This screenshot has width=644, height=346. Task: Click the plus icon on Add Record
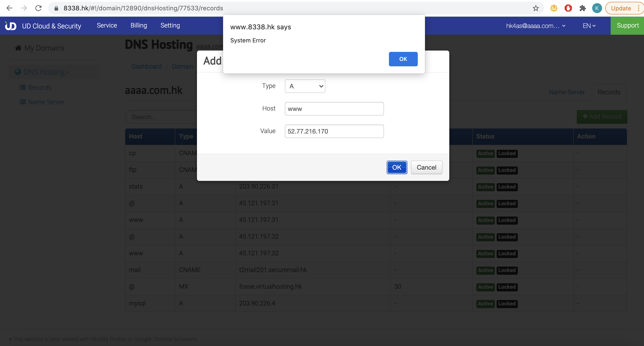(585, 116)
